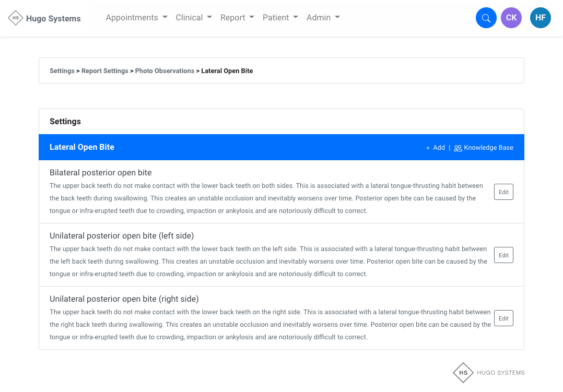The image size is (563, 392).
Task: Select the Bilateral posterior open bite heading
Action: [x=100, y=173]
